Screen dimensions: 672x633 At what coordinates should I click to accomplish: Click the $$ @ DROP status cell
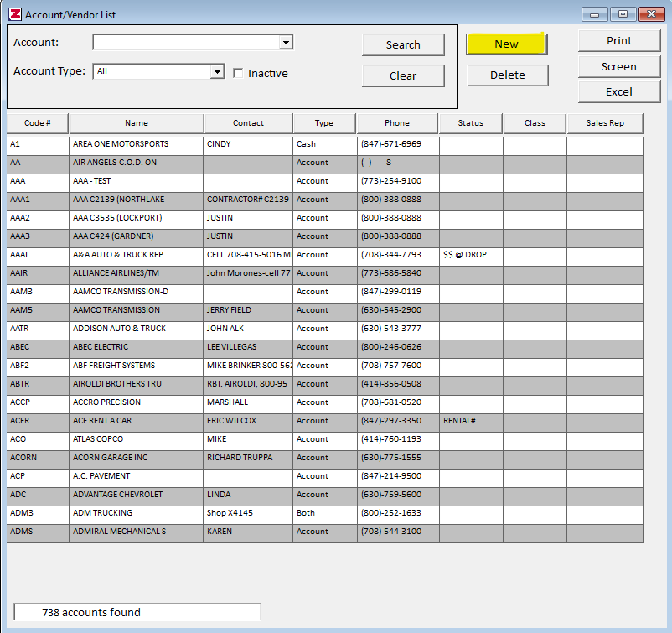471,257
